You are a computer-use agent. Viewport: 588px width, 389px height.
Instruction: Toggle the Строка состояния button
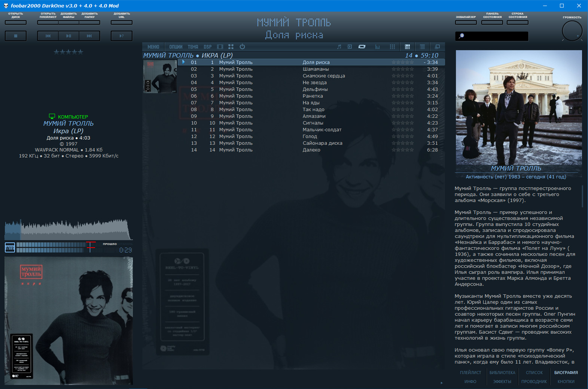pyautogui.click(x=518, y=22)
